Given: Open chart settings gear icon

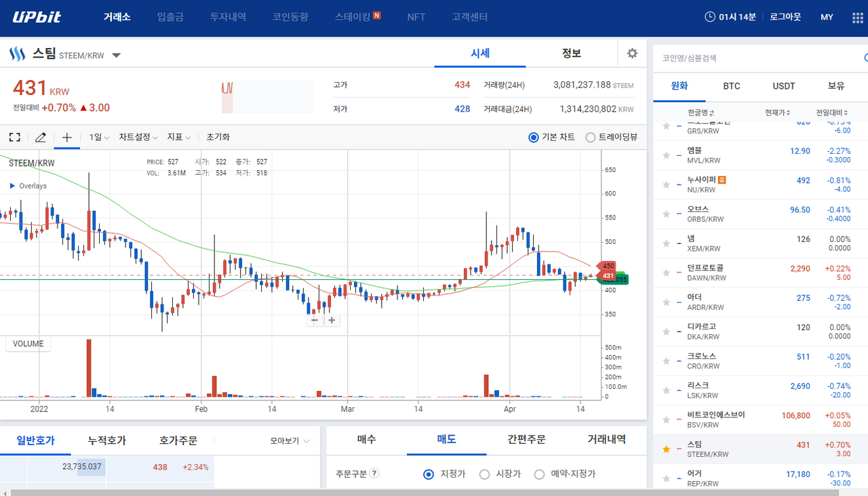Looking at the screenshot, I should (x=633, y=54).
